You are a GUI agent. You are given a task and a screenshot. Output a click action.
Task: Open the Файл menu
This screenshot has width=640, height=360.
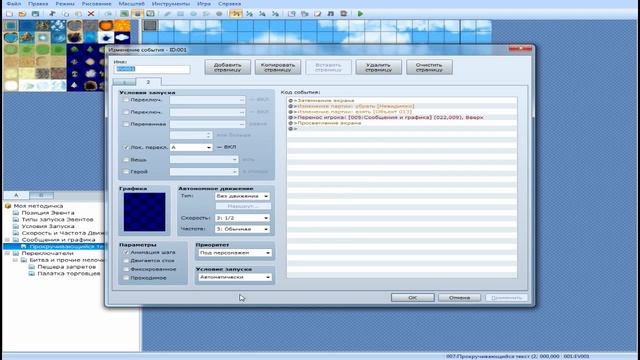coord(13,4)
